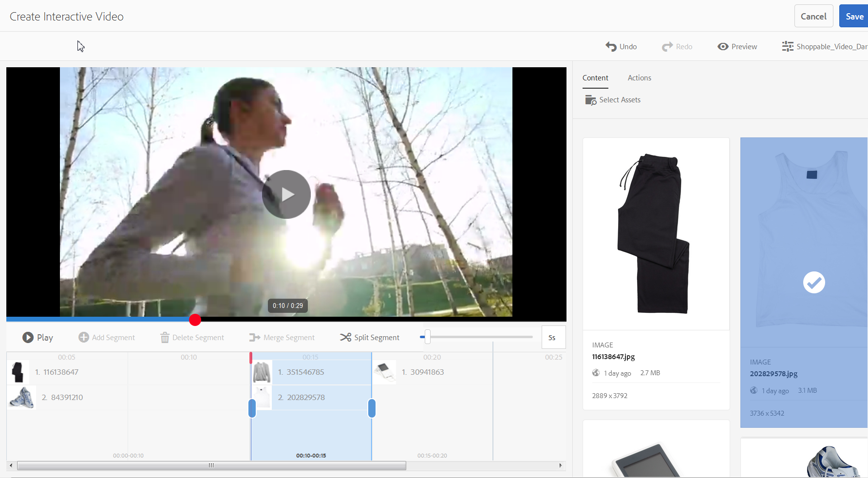Click the Add Segment plus icon
The height and width of the screenshot is (478, 868).
84,337
